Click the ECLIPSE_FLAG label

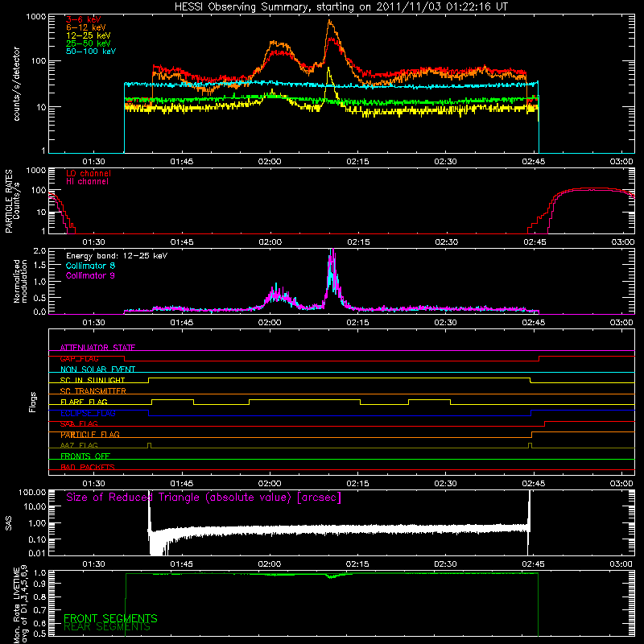click(88, 413)
